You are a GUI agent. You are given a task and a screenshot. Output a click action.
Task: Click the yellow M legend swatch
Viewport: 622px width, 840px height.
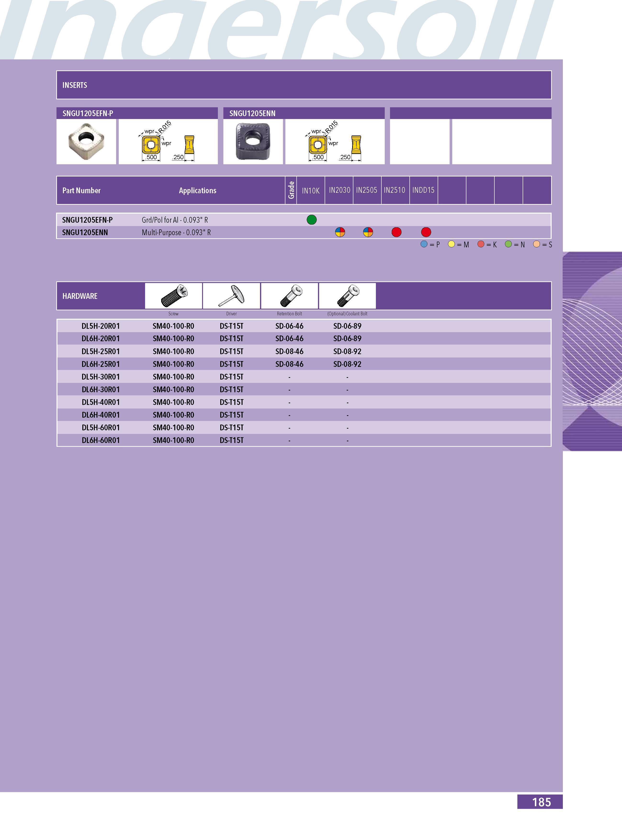click(x=452, y=244)
